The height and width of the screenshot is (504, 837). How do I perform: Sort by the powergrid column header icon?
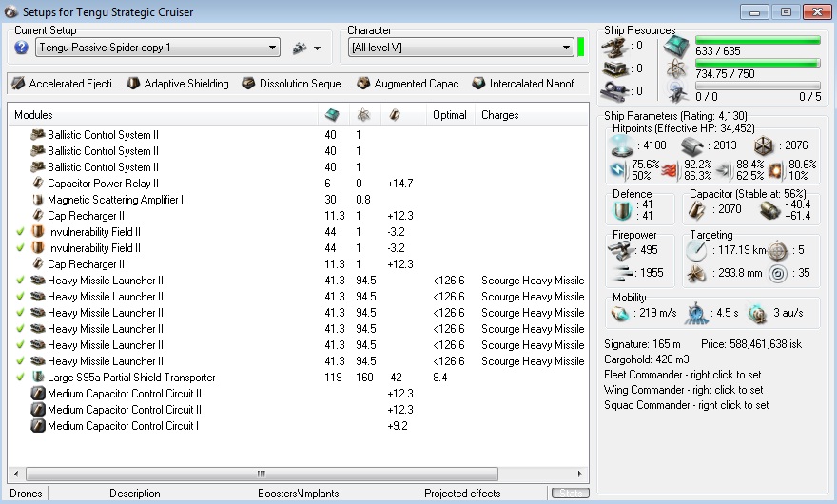[363, 114]
